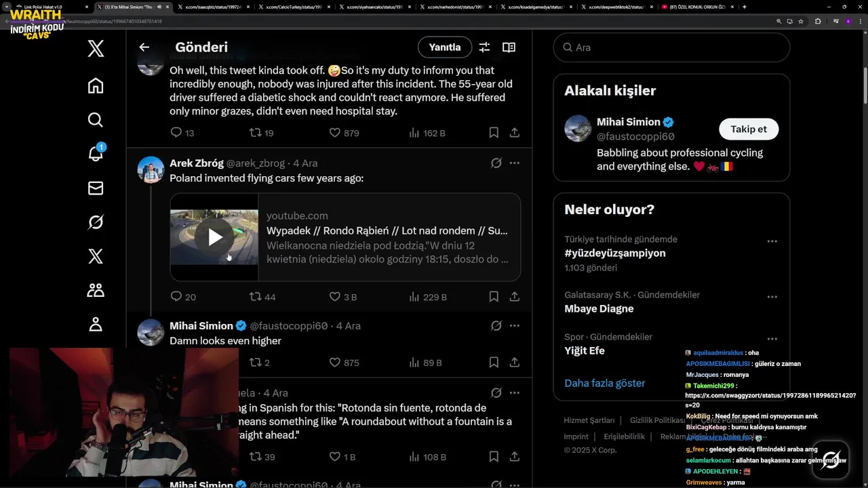This screenshot has width=868, height=488.
Task: Switch to x.com/siyahsancakx tab
Action: tap(374, 7)
